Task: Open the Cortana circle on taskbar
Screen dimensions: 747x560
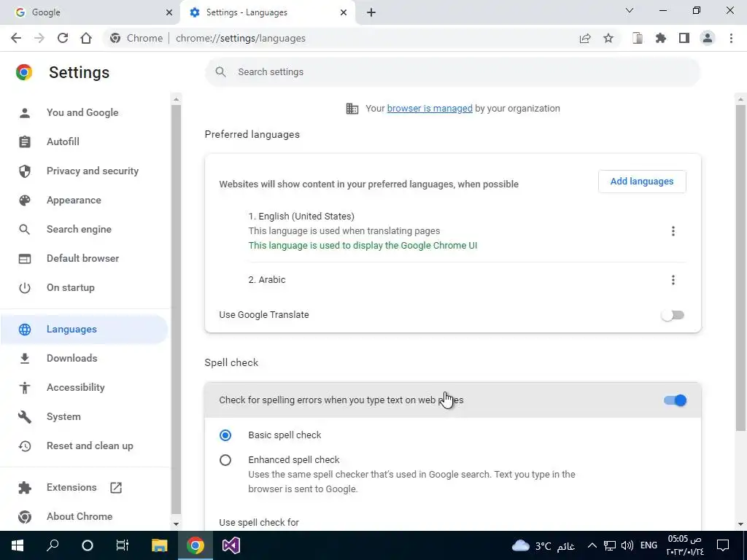Action: pyautogui.click(x=88, y=545)
